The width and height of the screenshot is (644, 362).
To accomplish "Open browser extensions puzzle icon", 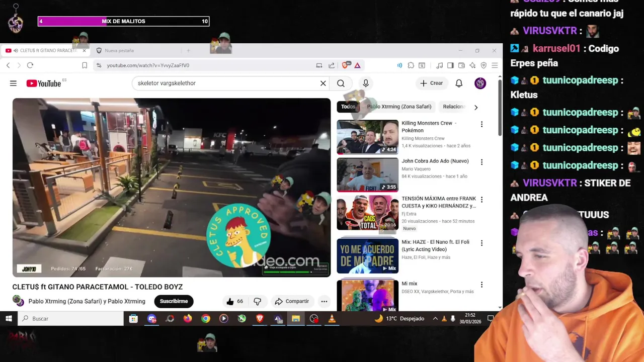I will click(411, 65).
